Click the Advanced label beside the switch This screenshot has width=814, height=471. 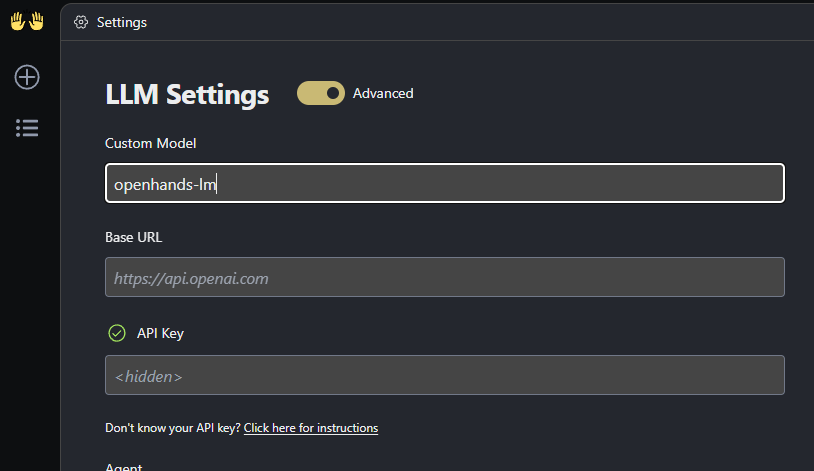click(383, 93)
